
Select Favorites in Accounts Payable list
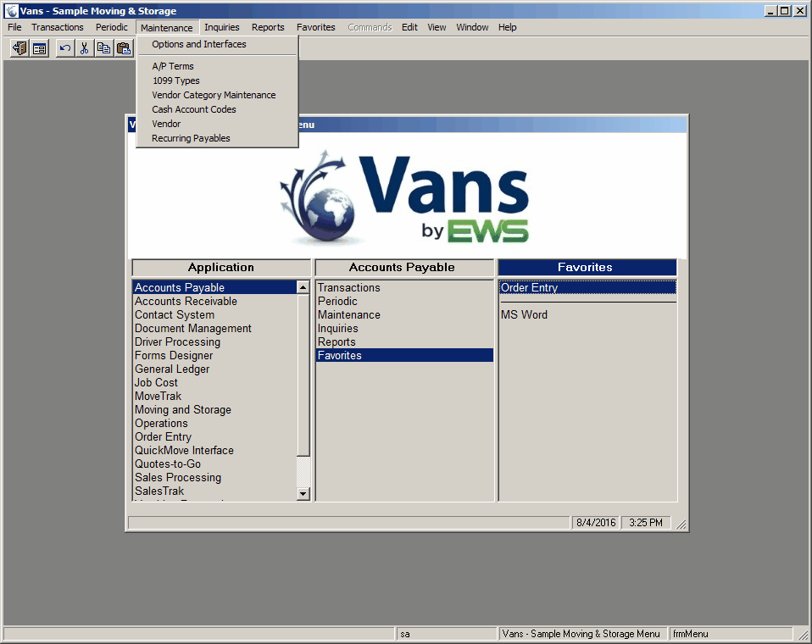pos(404,355)
